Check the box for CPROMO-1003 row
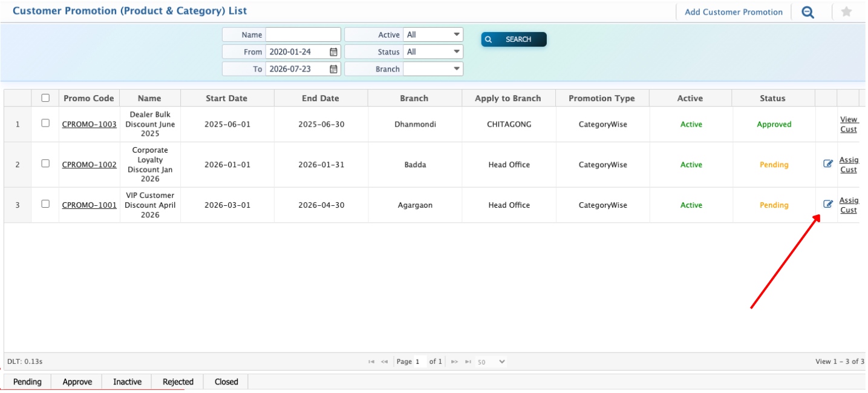 pos(45,124)
